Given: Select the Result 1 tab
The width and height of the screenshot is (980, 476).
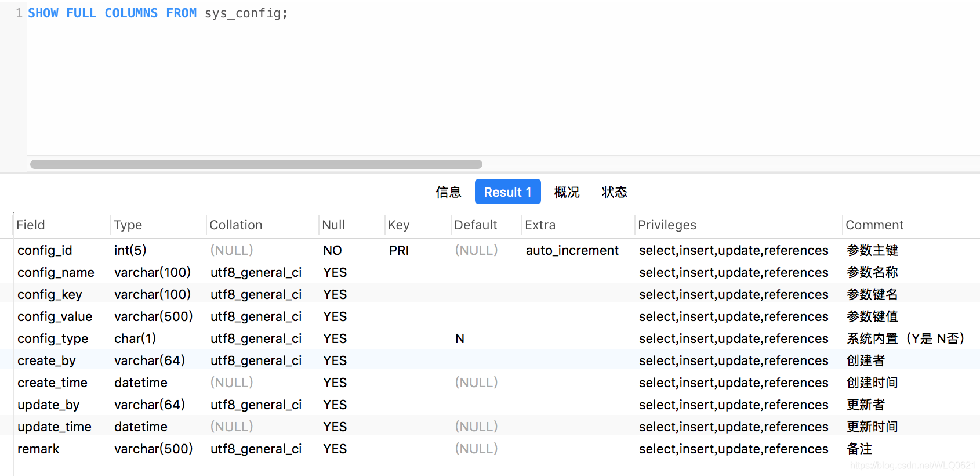Looking at the screenshot, I should pos(507,192).
